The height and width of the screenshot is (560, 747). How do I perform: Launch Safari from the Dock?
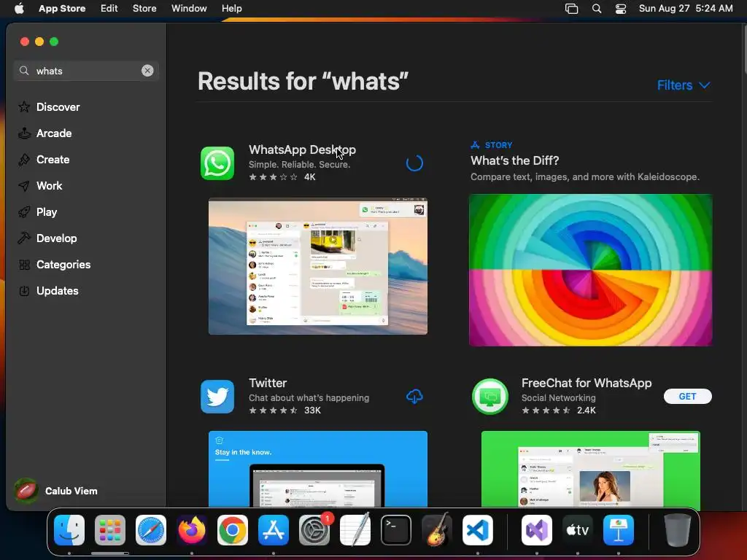point(151,530)
